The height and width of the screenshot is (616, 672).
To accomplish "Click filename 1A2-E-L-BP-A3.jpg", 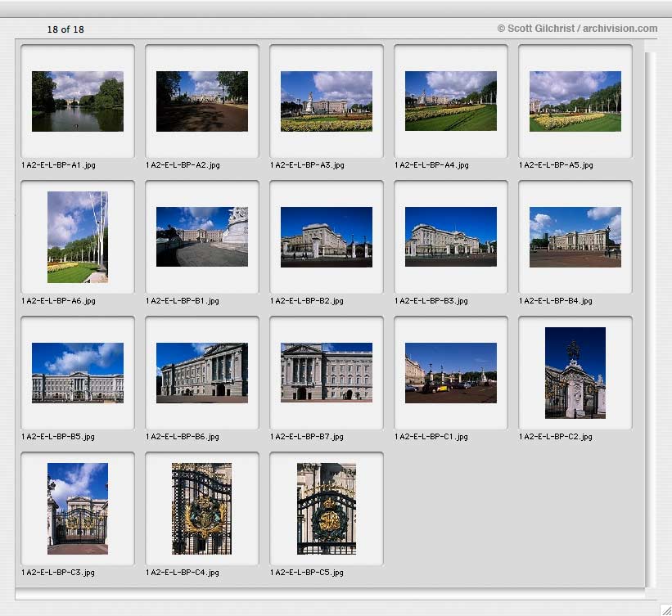I will [307, 165].
